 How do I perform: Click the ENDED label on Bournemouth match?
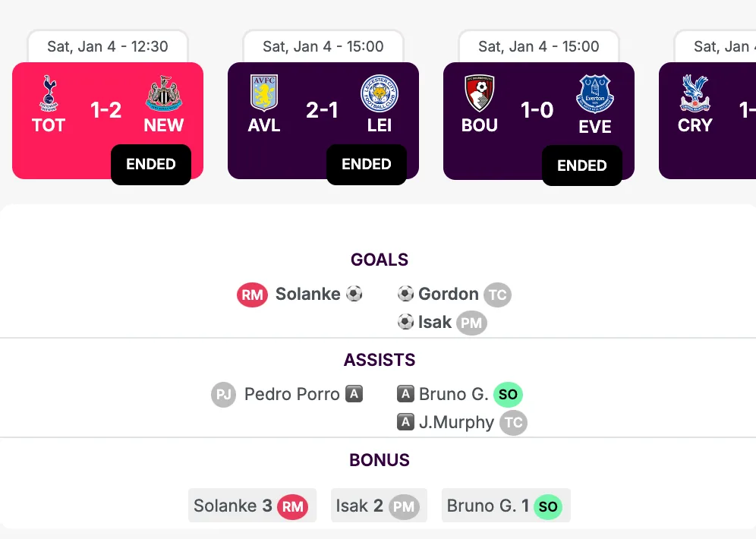(x=582, y=165)
